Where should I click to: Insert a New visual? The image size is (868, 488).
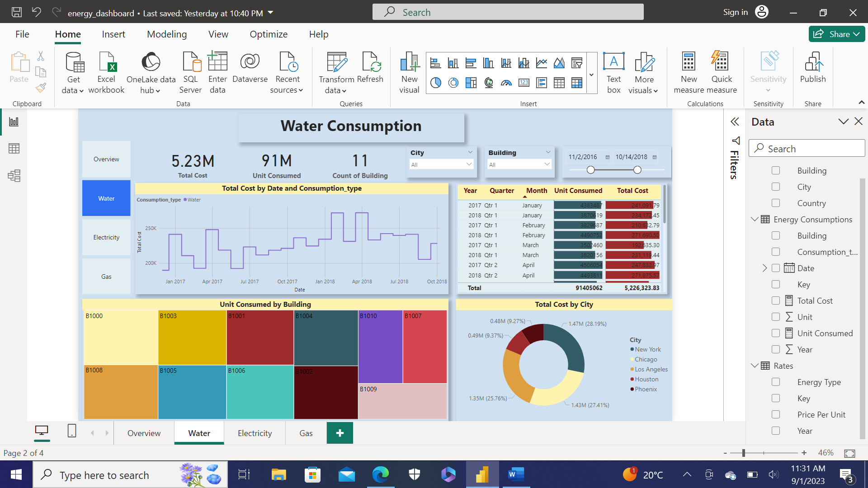[410, 72]
